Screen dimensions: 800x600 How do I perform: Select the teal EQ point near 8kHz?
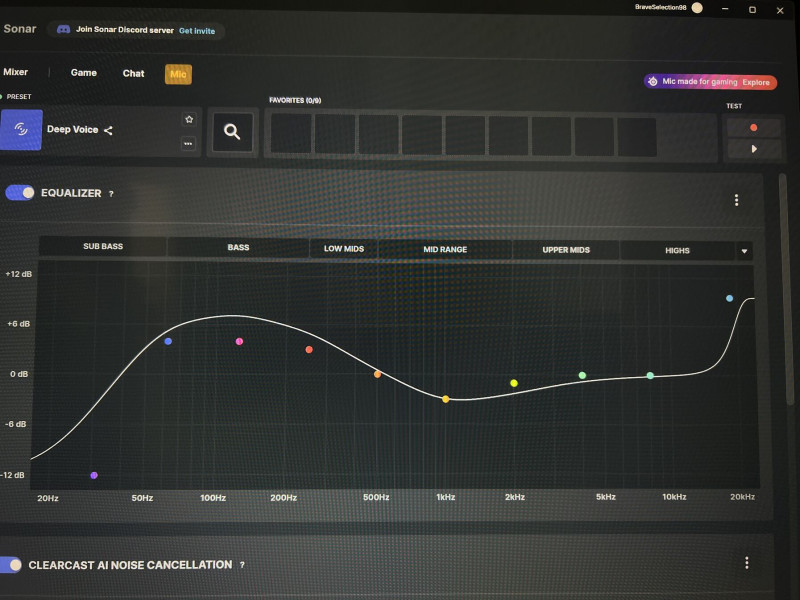650,376
